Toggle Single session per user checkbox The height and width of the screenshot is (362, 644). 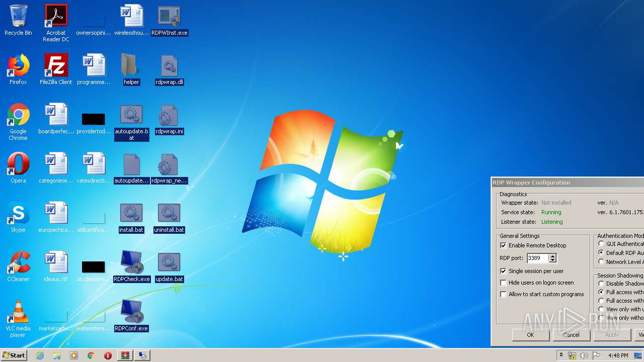(x=503, y=271)
